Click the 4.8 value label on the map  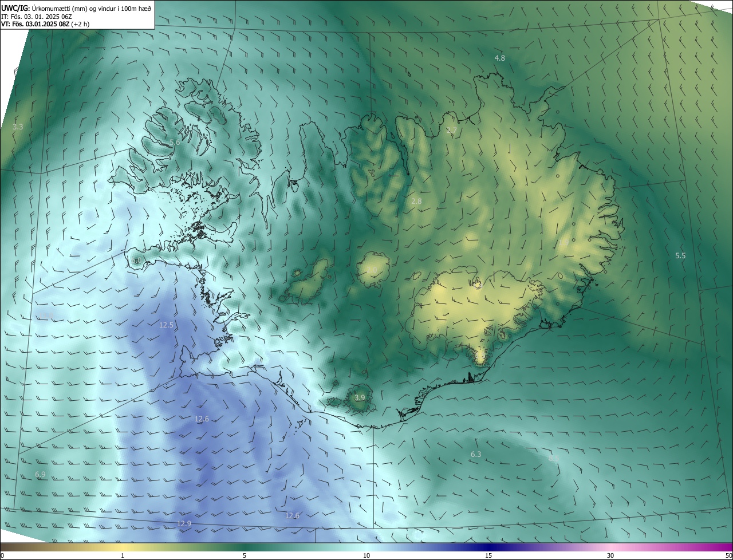[x=500, y=58]
